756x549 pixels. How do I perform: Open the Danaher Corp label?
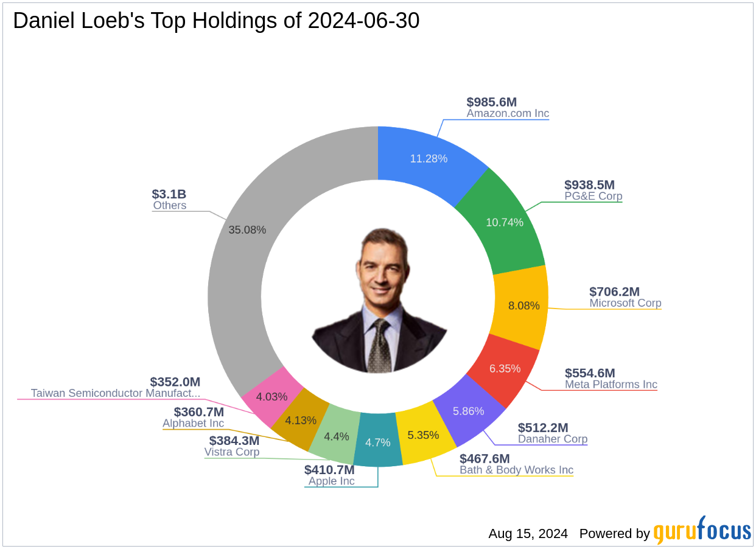[x=553, y=439]
